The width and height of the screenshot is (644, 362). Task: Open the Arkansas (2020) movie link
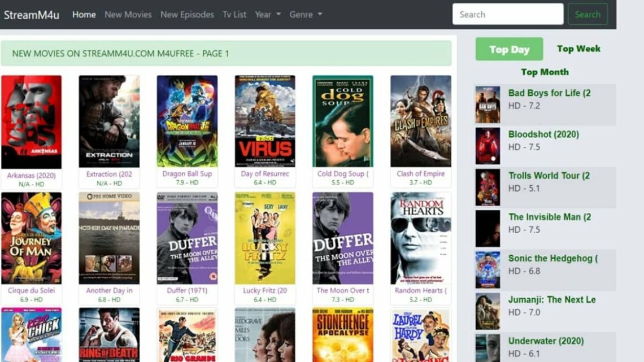click(x=32, y=174)
